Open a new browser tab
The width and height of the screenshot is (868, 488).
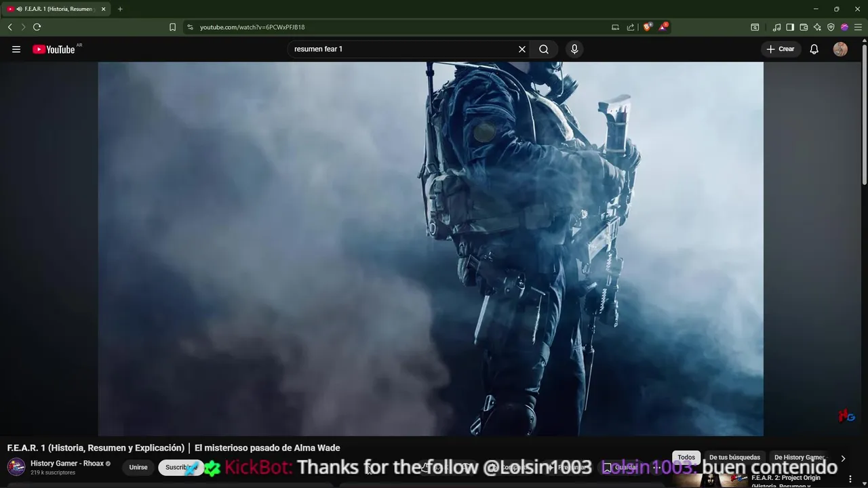click(120, 9)
